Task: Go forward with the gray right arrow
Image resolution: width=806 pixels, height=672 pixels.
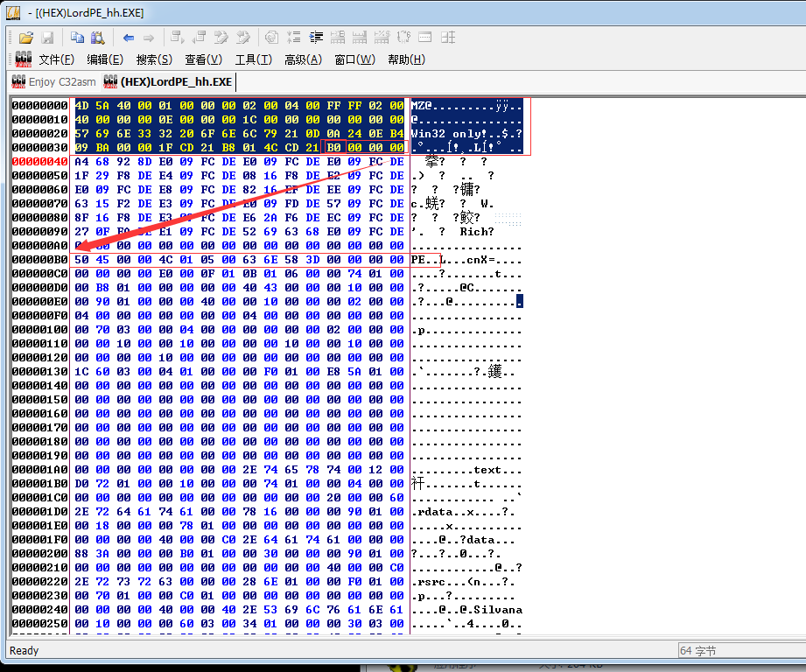Action: (x=149, y=38)
